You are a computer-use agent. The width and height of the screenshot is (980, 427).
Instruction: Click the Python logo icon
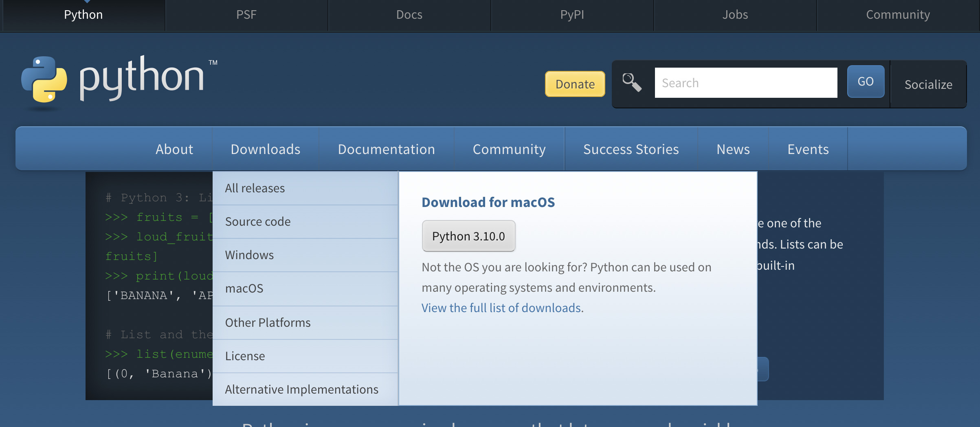(44, 79)
